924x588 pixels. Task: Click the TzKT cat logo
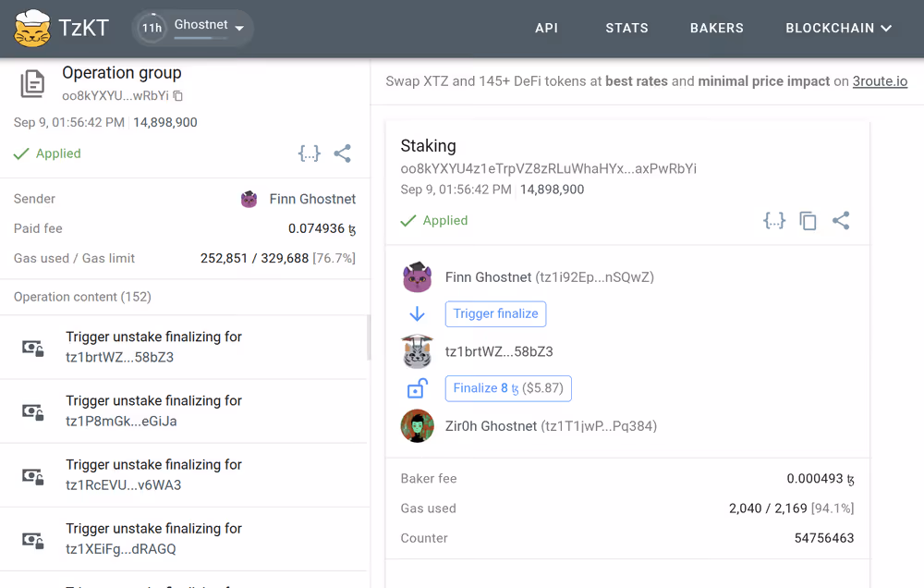32,28
